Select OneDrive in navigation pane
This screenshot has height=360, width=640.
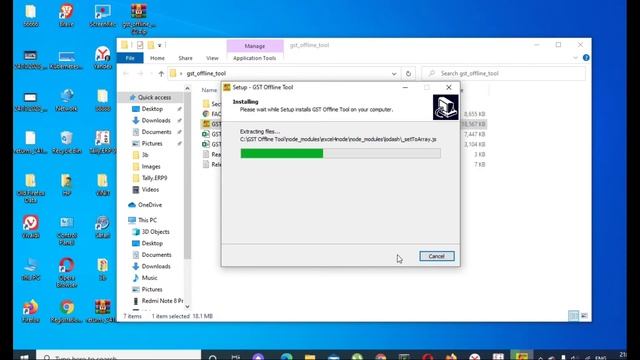tap(149, 205)
